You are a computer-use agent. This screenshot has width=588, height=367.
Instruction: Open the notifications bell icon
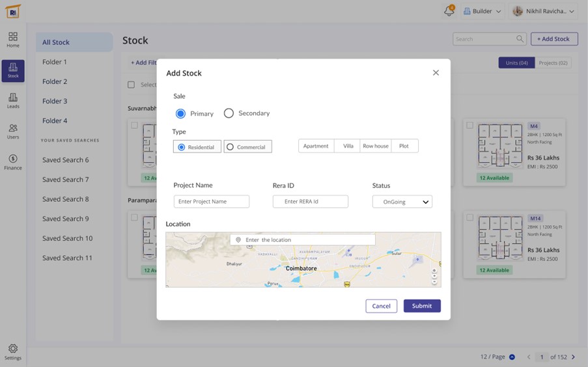[x=449, y=11]
